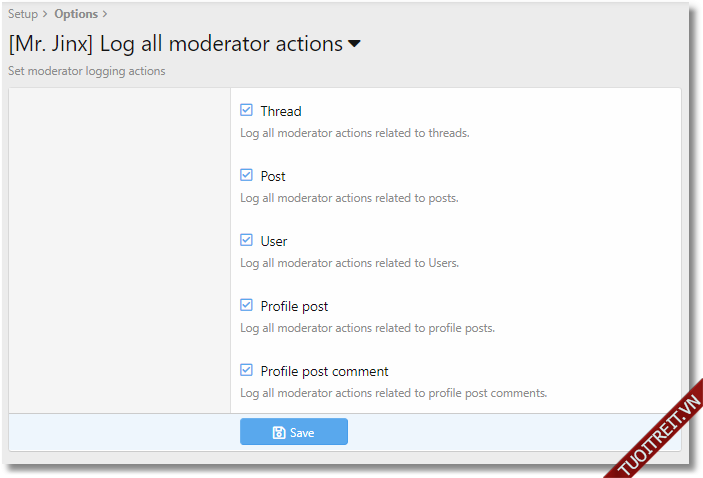Select the User option label
Viewport: 703px width, 478px height.
click(x=274, y=241)
